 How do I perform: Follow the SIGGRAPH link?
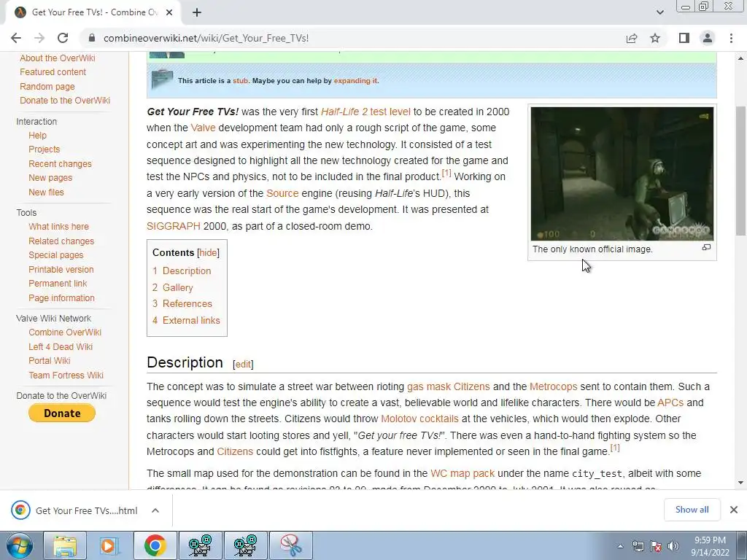(x=174, y=226)
